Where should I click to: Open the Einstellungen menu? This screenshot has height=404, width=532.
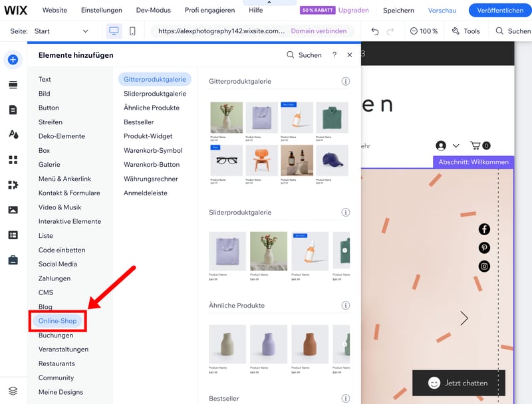pyautogui.click(x=101, y=11)
